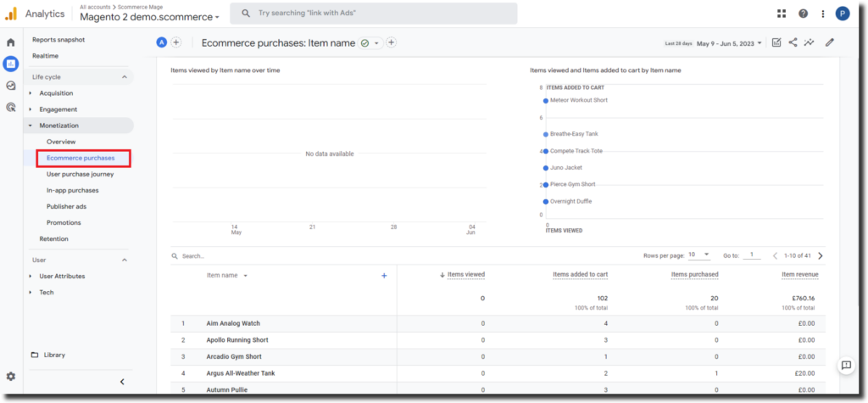Open In-app purchases report

click(73, 190)
